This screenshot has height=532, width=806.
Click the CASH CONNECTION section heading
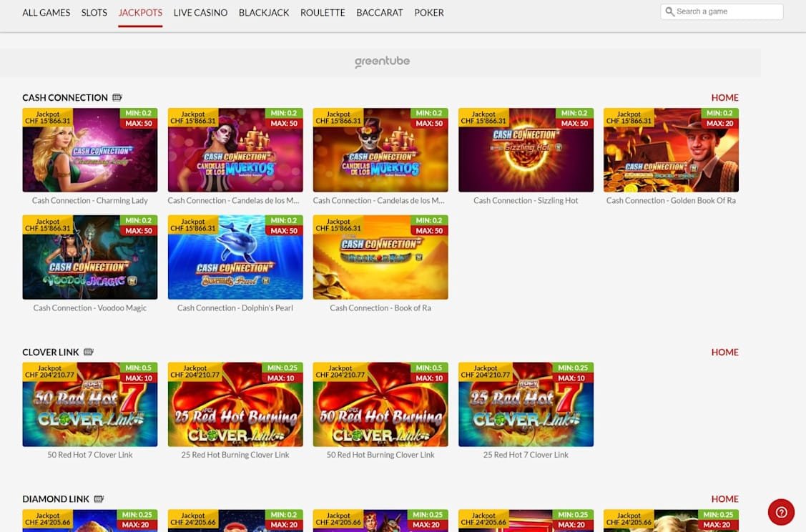tap(65, 98)
